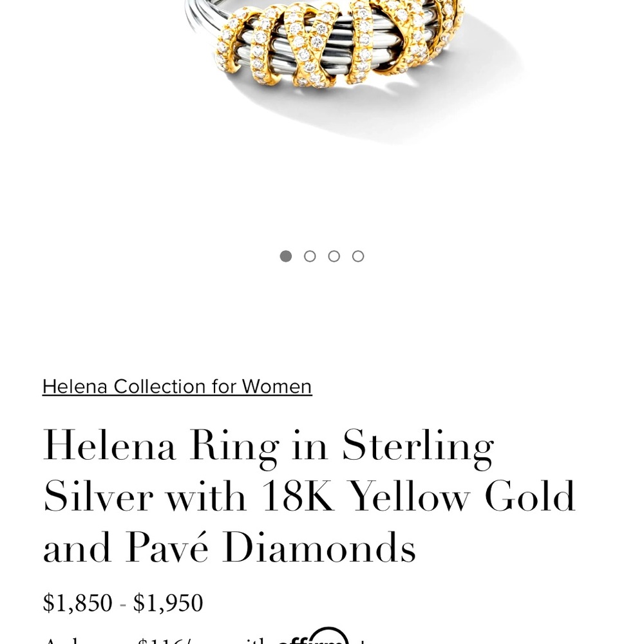Image resolution: width=644 pixels, height=644 pixels.
Task: Click the Helena Collection for Women link
Action: point(177,386)
